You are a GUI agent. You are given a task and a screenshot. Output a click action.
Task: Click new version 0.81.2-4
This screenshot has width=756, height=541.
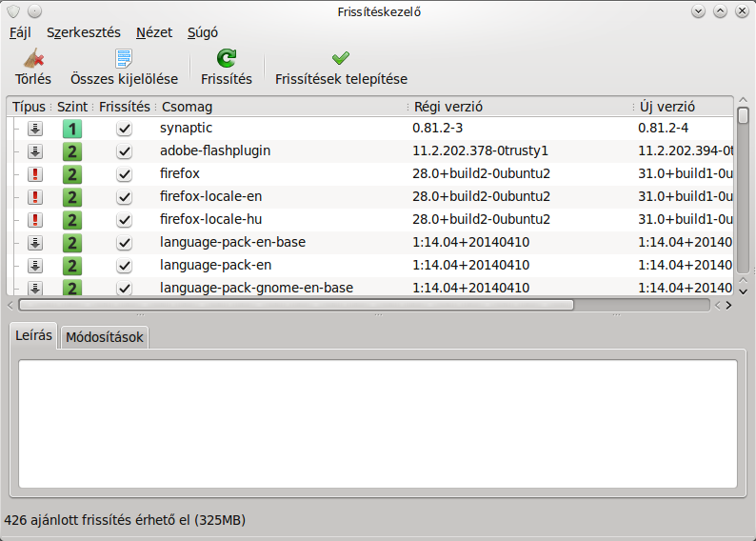663,128
